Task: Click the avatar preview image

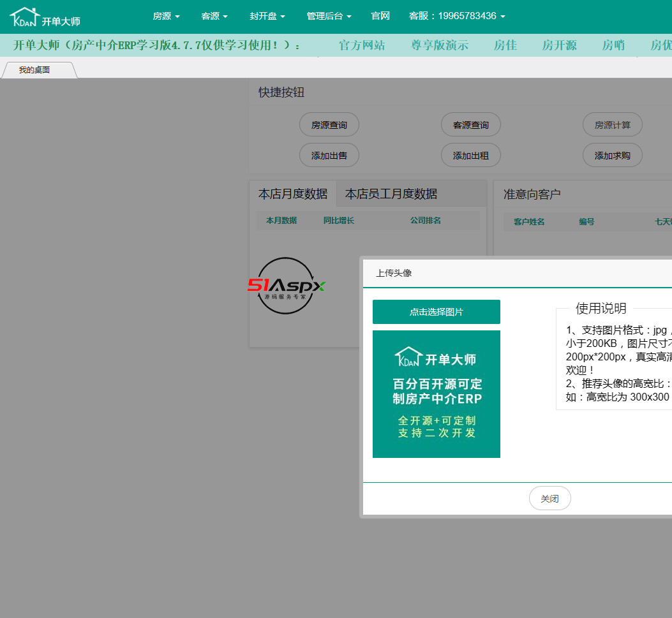Action: (x=437, y=394)
